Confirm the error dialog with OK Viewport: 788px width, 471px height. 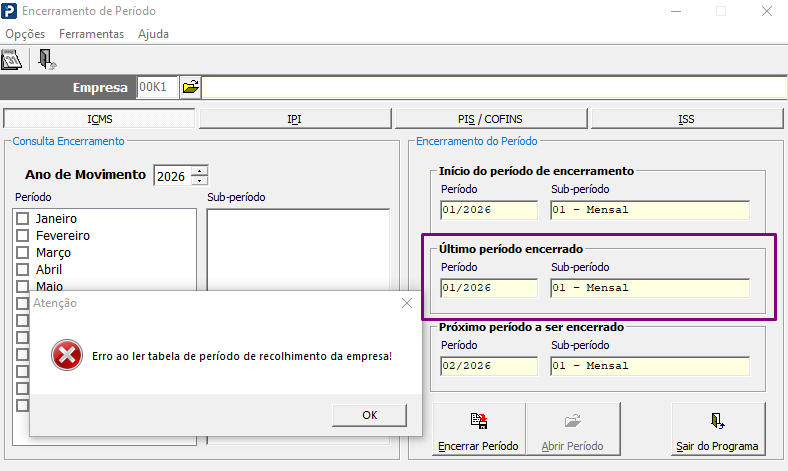[369, 415]
